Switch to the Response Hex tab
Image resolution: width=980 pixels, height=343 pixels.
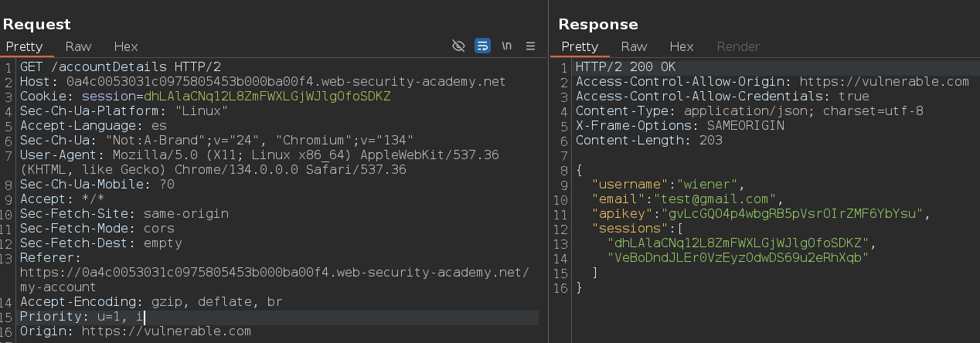pyautogui.click(x=681, y=46)
